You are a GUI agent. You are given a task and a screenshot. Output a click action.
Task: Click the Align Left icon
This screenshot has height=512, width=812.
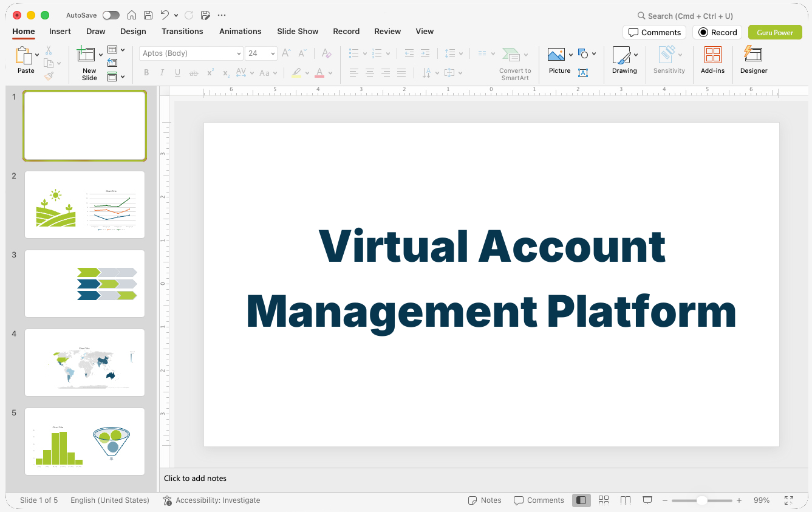point(353,73)
